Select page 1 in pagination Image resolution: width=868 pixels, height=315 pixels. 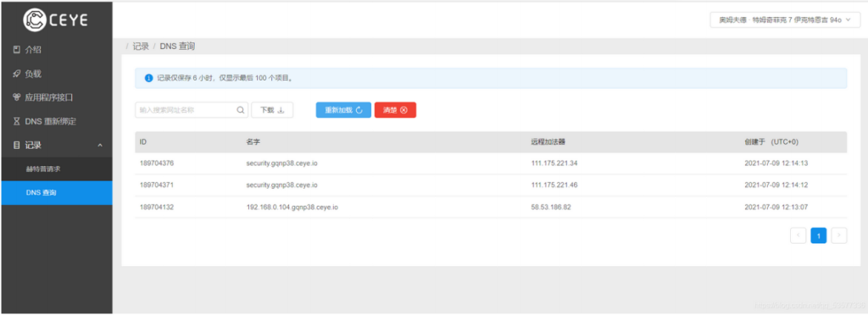[818, 235]
